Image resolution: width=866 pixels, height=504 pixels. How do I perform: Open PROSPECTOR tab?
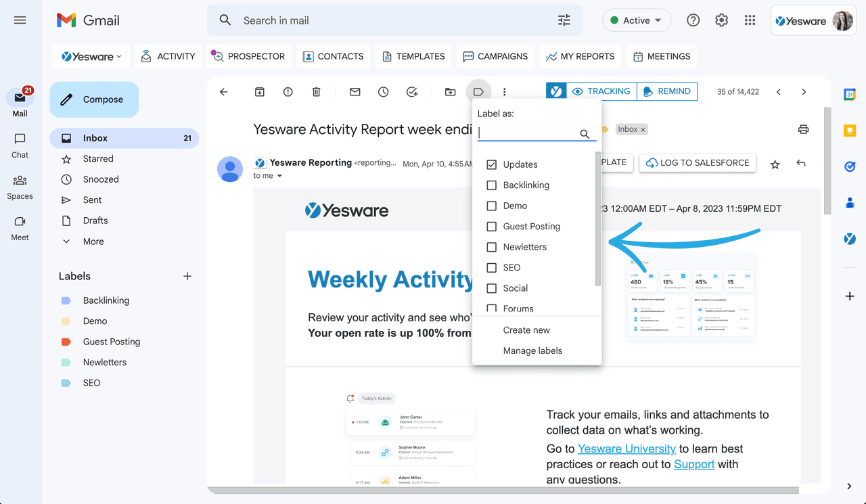[x=249, y=57]
